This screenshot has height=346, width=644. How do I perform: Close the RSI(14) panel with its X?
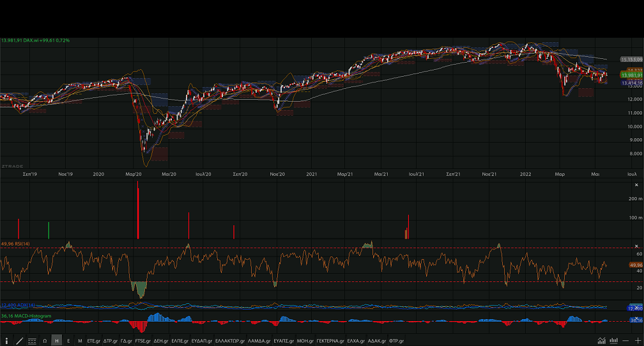click(x=636, y=246)
